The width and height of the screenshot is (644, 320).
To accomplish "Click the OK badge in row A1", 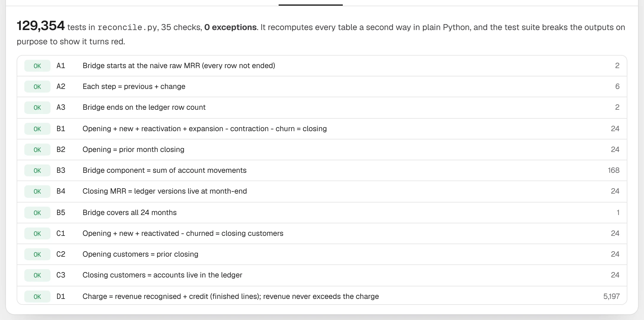I will coord(37,66).
